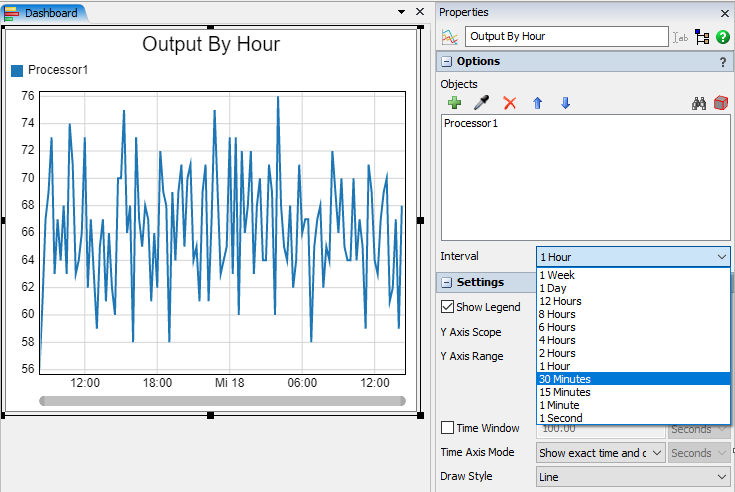Click the red X remove object icon
The image size is (735, 492).
pos(510,103)
